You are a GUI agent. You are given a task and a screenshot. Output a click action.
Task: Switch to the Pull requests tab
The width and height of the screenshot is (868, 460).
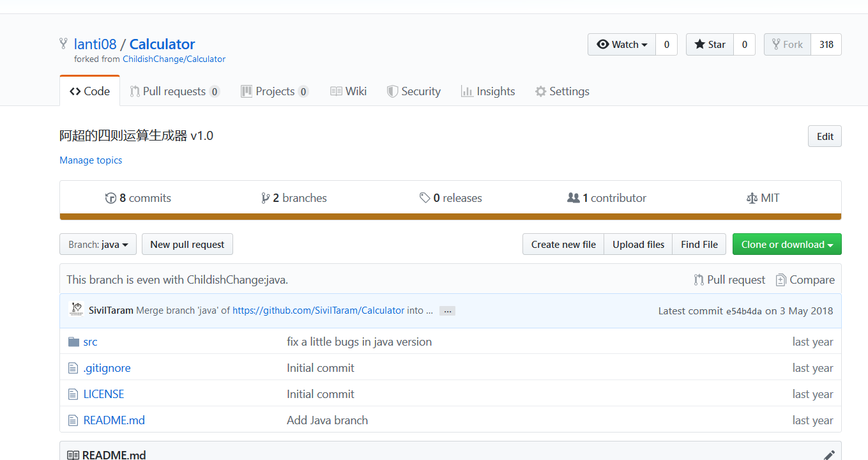174,91
